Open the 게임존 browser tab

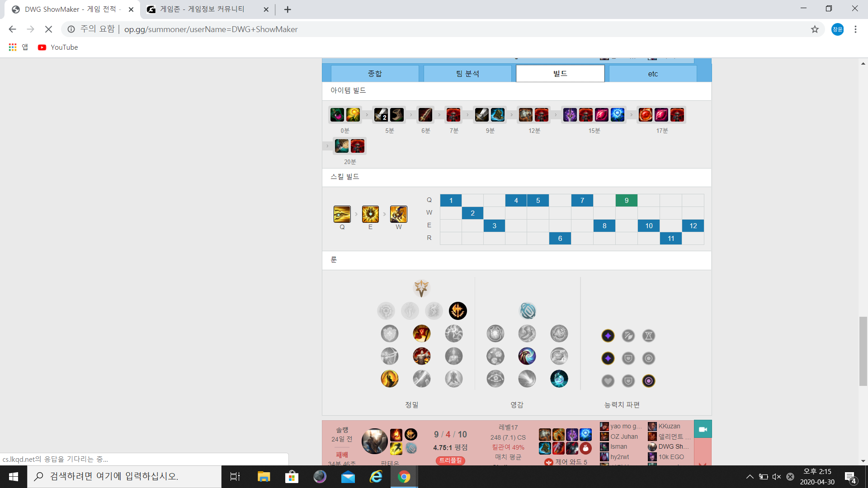pos(202,9)
